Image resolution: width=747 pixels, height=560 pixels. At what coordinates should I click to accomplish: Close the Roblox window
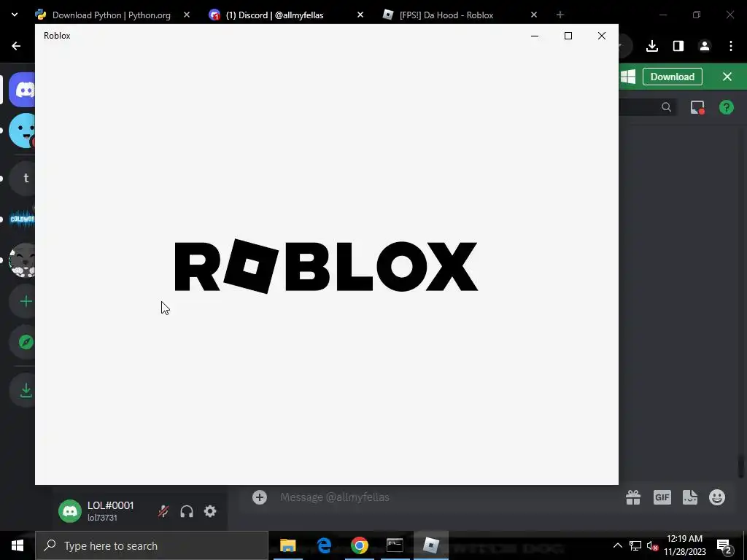602,36
